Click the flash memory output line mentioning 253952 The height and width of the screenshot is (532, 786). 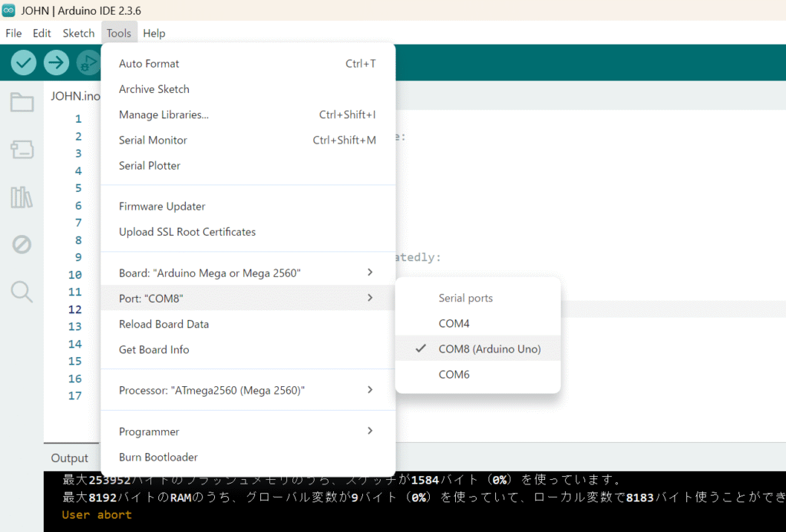[342, 480]
